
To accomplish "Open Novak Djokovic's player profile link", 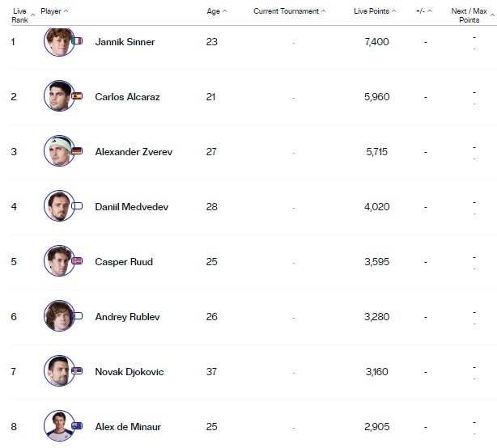I will click(x=130, y=372).
